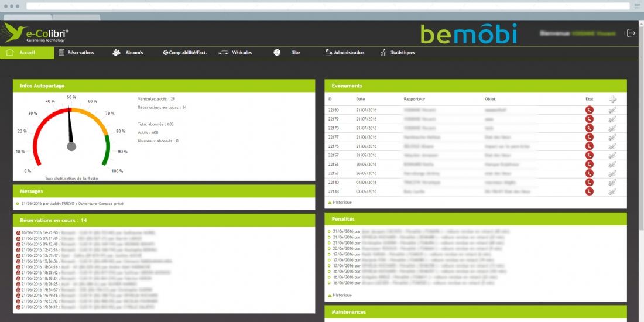This screenshot has height=322, width=644.
Task: Click the date 31/05/2016 in event 22157 row
Action: [366, 155]
